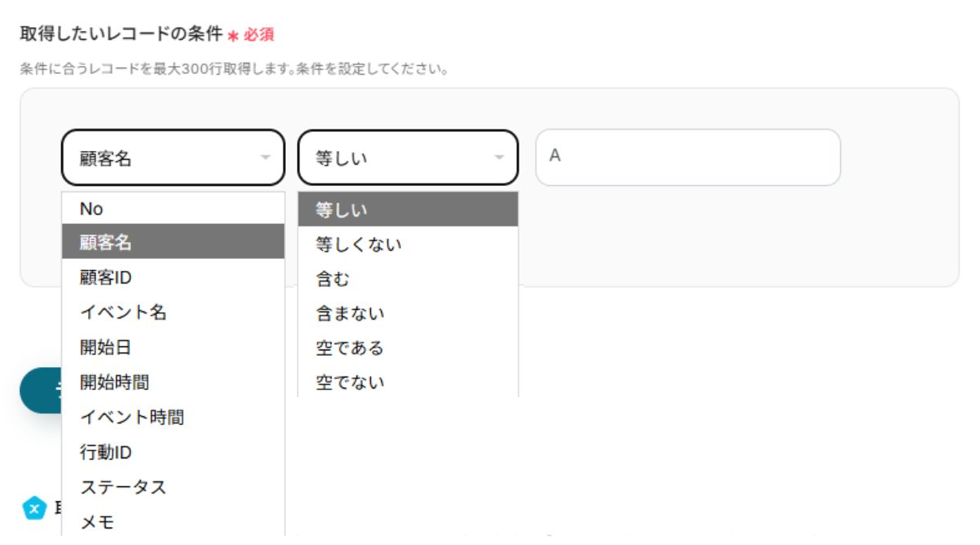Click the blue pentagon icon at bottom left
The height and width of the screenshot is (545, 980).
(34, 508)
